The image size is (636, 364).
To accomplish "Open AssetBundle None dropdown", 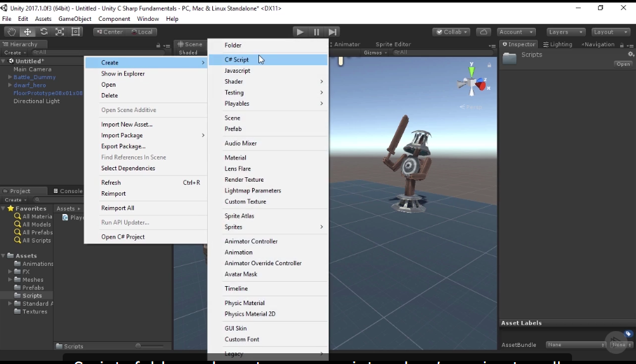I will pos(576,344).
